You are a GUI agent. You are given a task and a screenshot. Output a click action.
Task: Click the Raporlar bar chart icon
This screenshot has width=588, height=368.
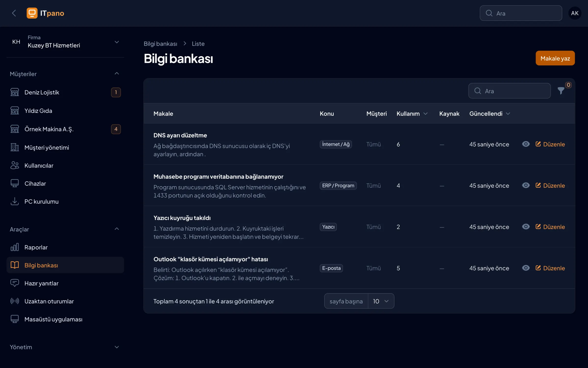(15, 247)
